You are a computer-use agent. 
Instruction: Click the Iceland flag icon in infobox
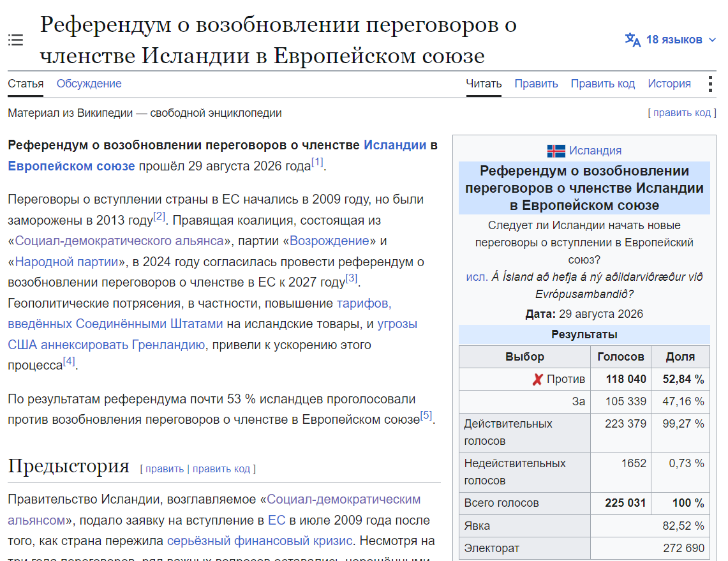pos(556,151)
